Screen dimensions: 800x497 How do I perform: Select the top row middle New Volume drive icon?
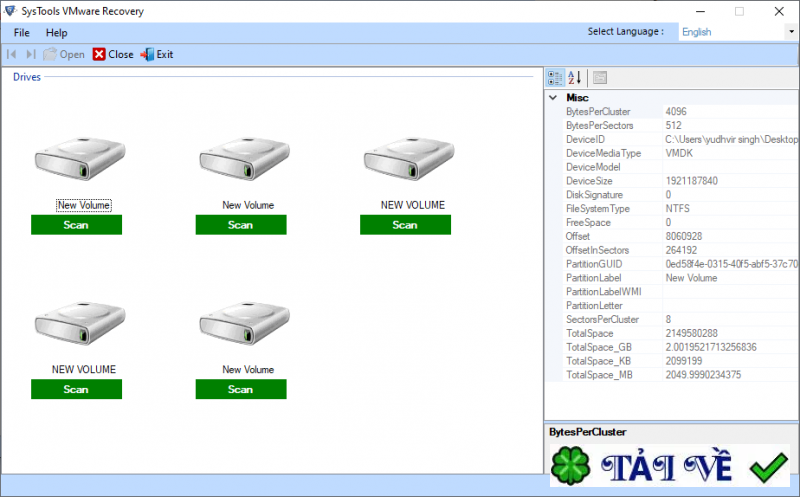[x=244, y=159]
